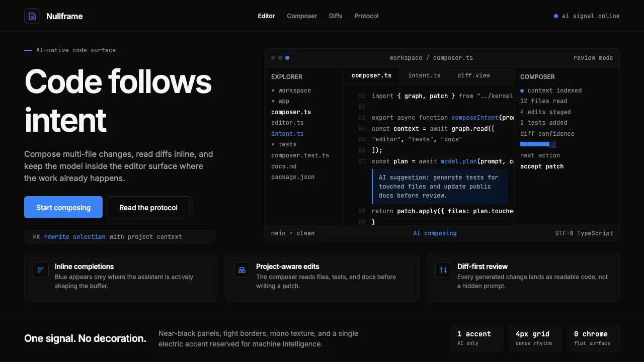Screen dimensions: 644x362
Task: Click the review mode label
Action: tap(593, 58)
